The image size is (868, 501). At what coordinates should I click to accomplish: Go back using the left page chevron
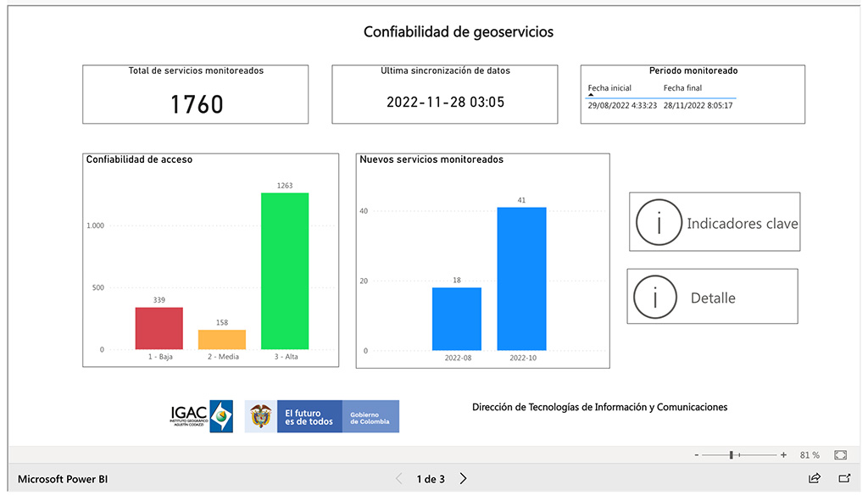pyautogui.click(x=398, y=478)
